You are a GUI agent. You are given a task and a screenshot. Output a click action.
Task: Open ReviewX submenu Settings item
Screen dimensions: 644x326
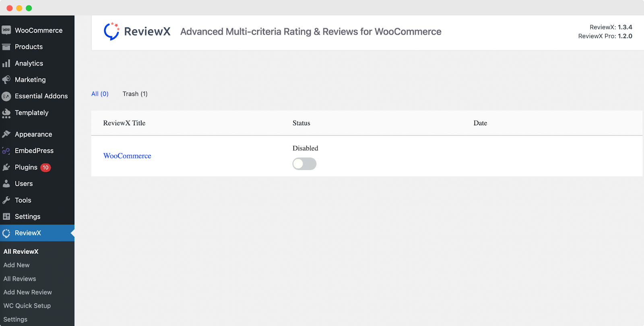[x=15, y=320]
